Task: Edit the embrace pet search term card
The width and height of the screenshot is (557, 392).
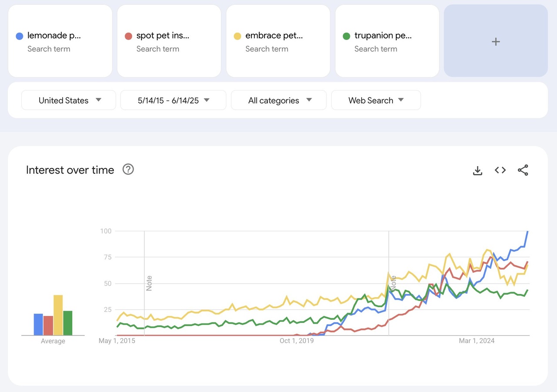Action: coord(278,41)
